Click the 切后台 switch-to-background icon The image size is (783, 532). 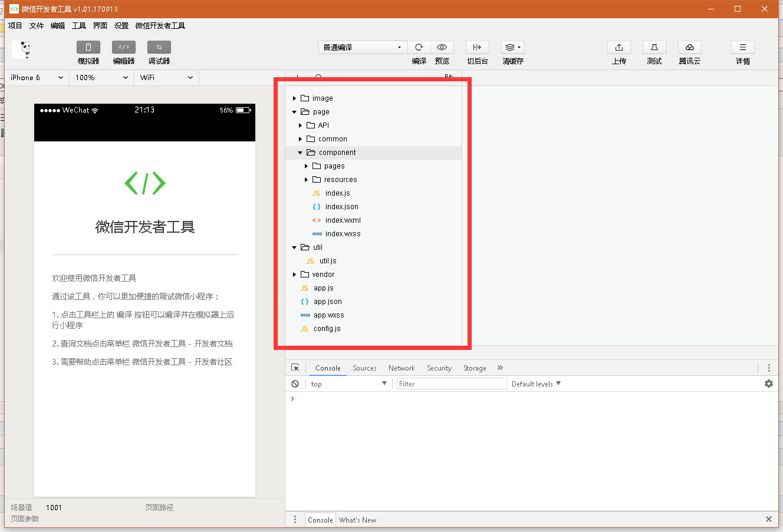tap(478, 47)
